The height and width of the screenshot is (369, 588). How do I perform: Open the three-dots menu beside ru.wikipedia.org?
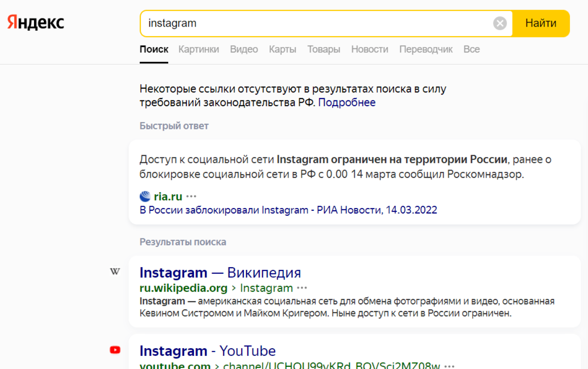point(302,288)
